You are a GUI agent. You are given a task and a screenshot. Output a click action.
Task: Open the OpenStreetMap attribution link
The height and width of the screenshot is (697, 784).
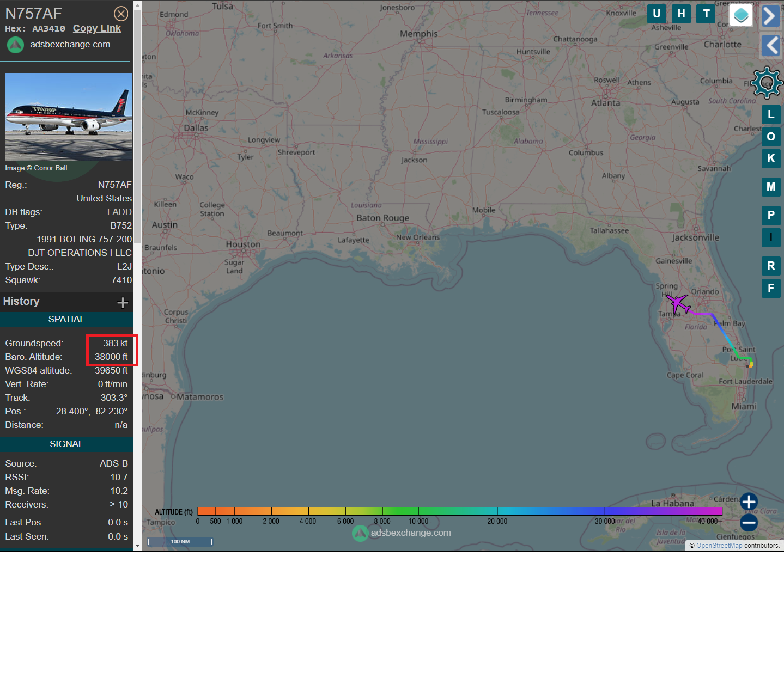(x=719, y=546)
